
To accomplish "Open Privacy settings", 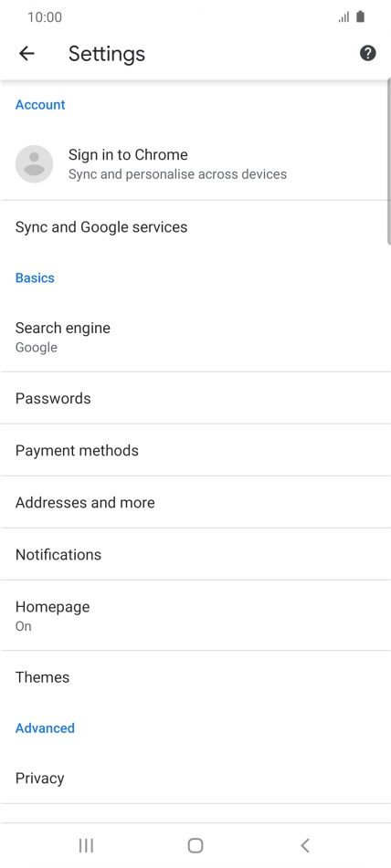I will pos(195,778).
